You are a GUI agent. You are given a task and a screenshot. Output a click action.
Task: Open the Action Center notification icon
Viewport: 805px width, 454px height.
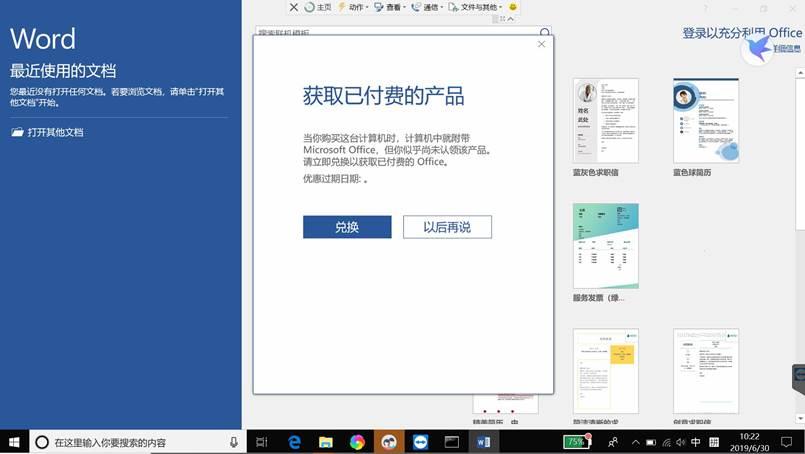787,442
